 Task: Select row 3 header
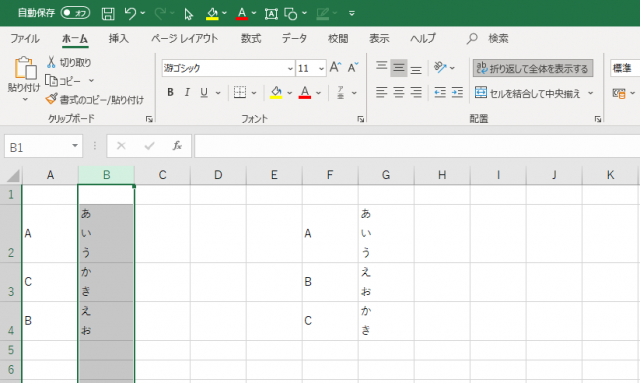pyautogui.click(x=11, y=283)
